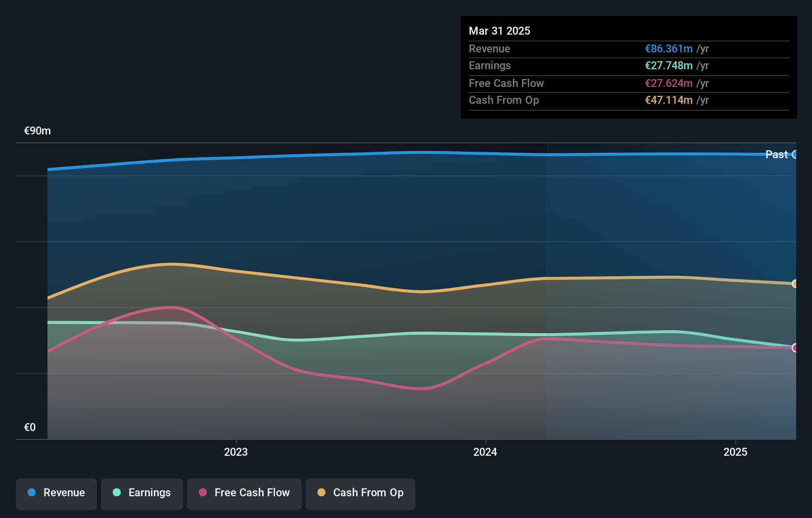Click the €47.114m cash from op value

pos(669,100)
